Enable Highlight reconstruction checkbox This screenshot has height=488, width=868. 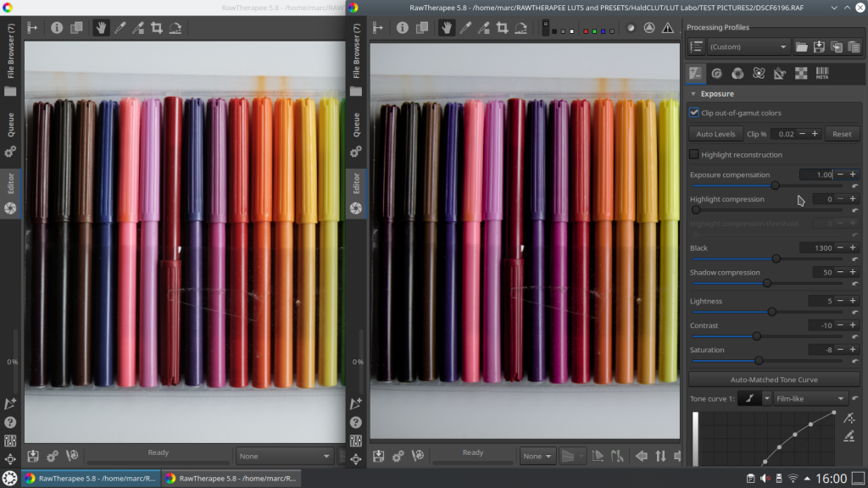[694, 155]
